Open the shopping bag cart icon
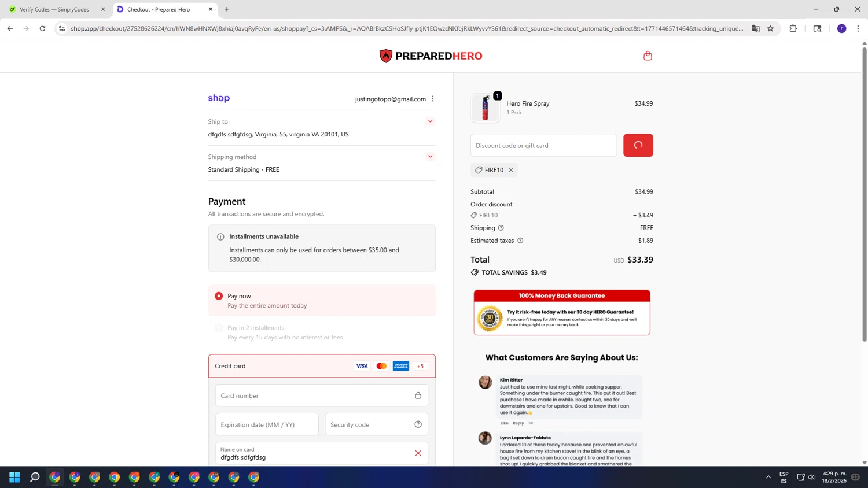Screen dimensions: 868x488 click(648, 56)
